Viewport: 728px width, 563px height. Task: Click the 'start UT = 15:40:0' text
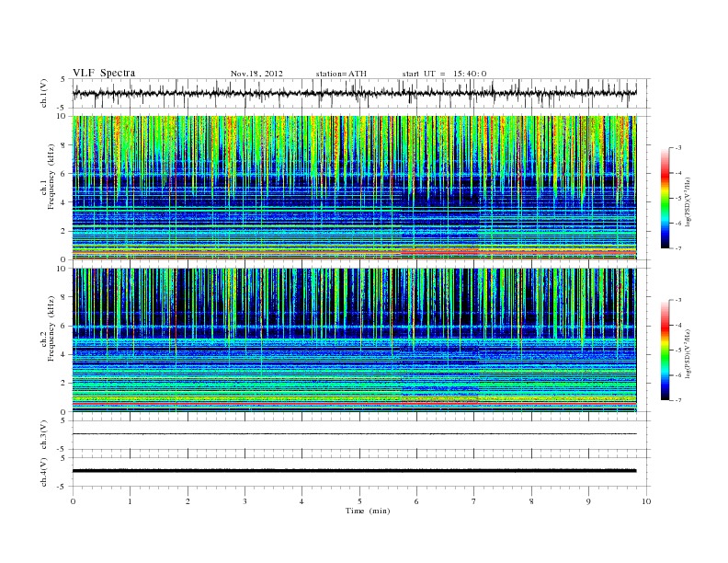pyautogui.click(x=444, y=74)
